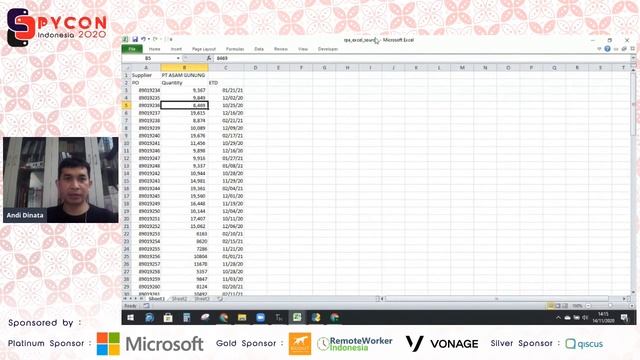Select Page Layout view button in status bar

(x=558, y=306)
